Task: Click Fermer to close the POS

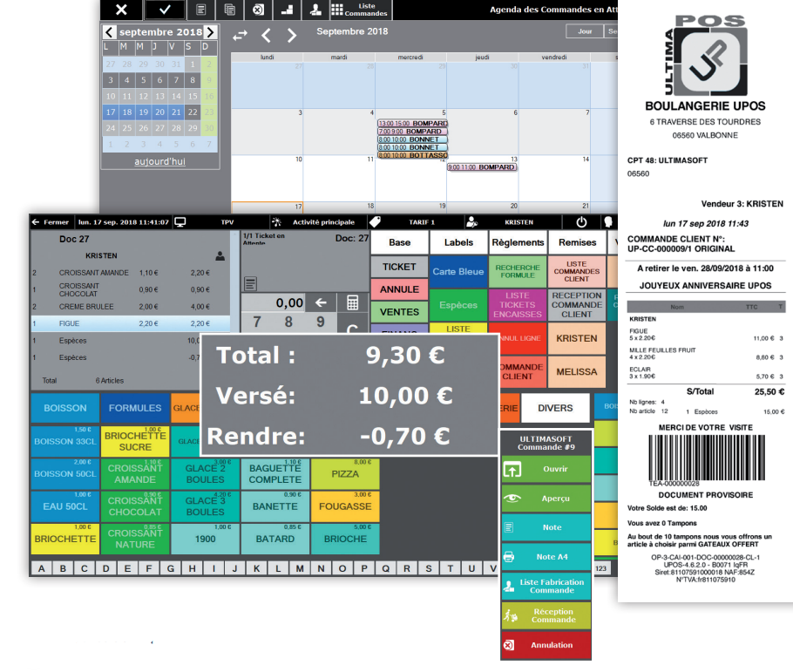Action: pos(50,222)
